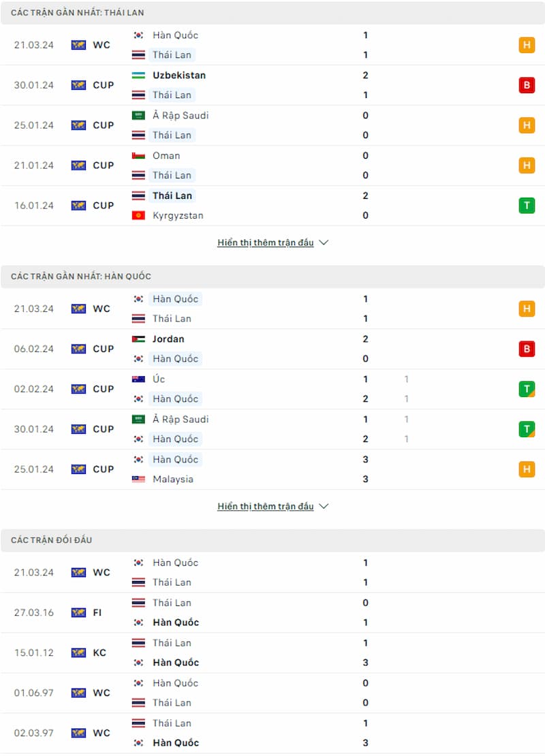This screenshot has width=545, height=756.
Task: Click the Jordan flag icon
Action: [x=138, y=339]
